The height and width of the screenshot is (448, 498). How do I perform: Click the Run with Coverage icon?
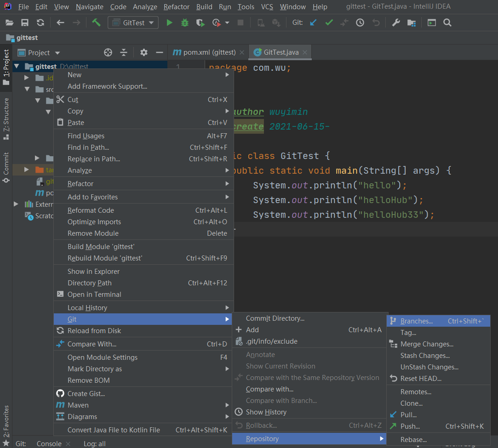pos(200,23)
